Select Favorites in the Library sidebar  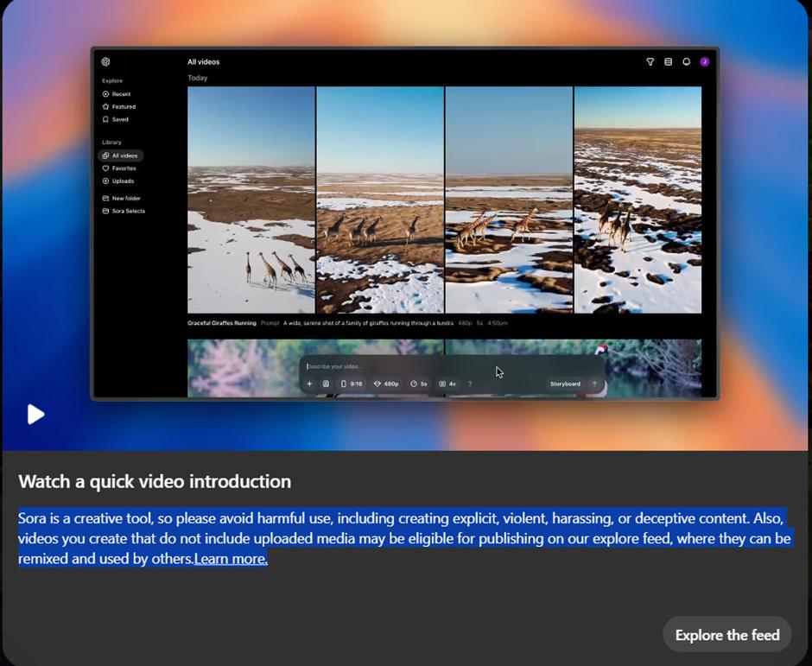125,168
